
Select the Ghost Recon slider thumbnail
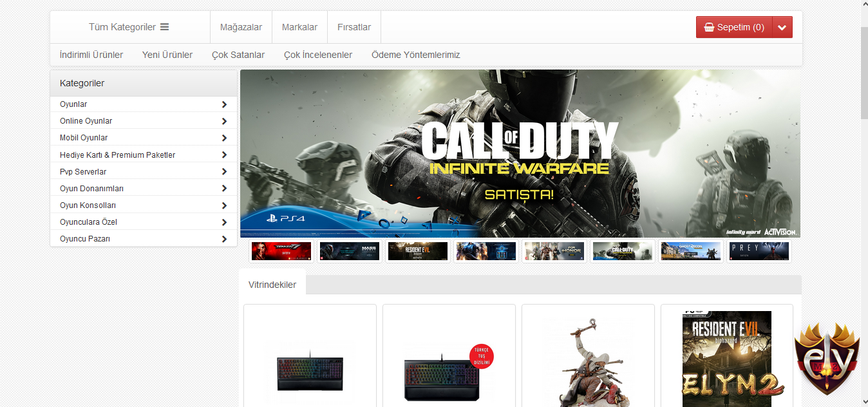point(691,251)
